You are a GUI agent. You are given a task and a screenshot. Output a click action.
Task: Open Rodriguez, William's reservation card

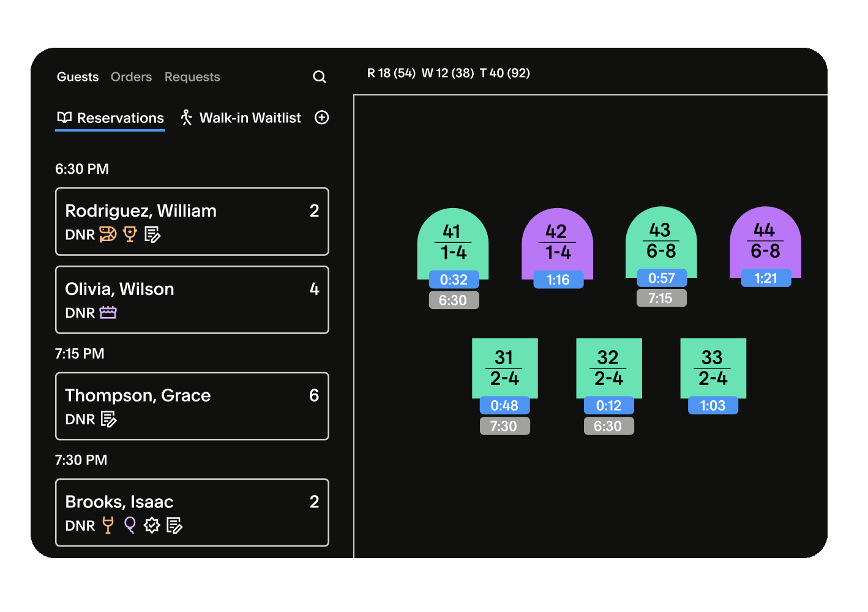(x=192, y=222)
